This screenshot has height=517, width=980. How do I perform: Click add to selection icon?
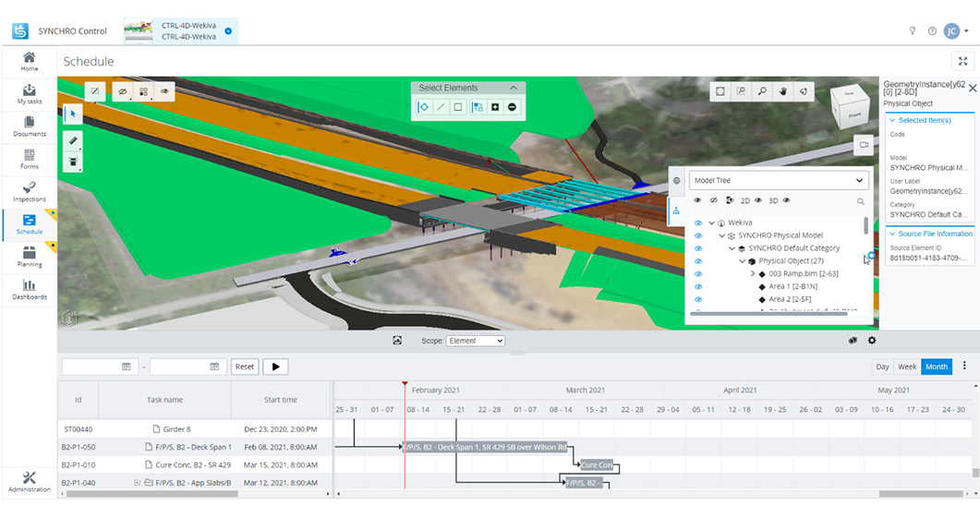click(495, 107)
